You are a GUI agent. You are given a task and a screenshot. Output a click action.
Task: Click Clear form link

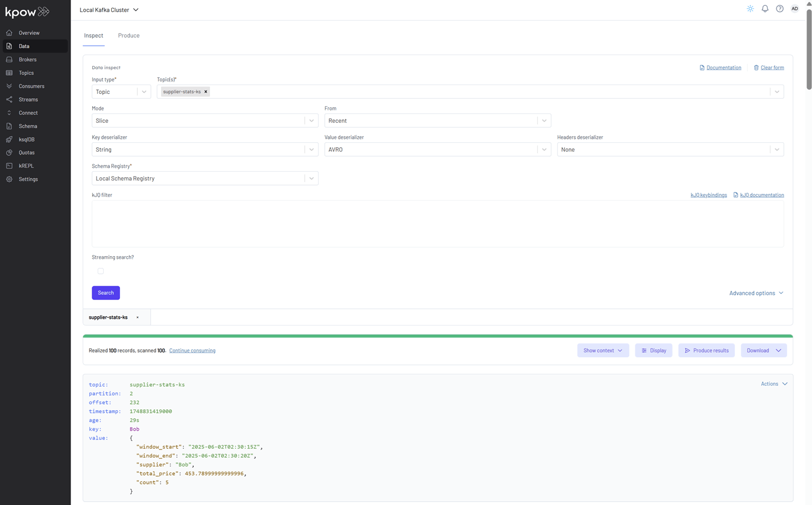click(x=769, y=68)
